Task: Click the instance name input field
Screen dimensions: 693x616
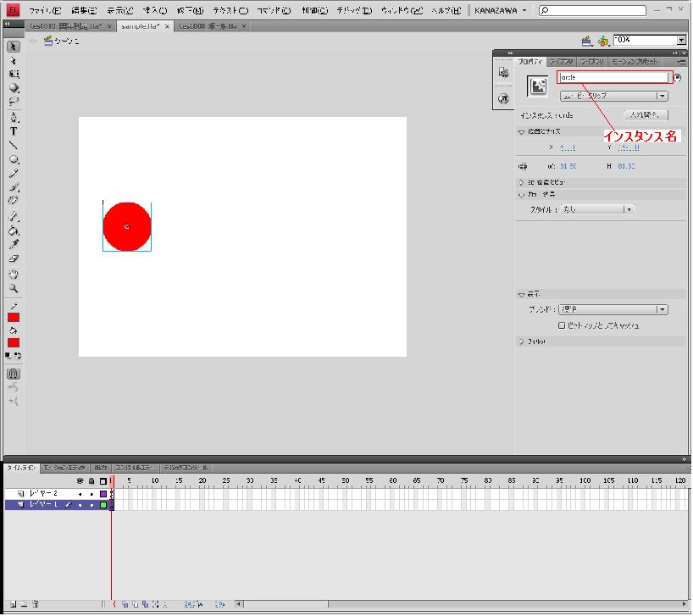Action: tap(613, 77)
